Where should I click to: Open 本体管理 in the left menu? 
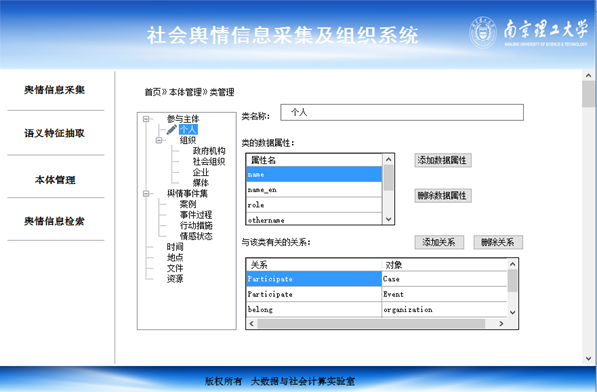pos(55,180)
